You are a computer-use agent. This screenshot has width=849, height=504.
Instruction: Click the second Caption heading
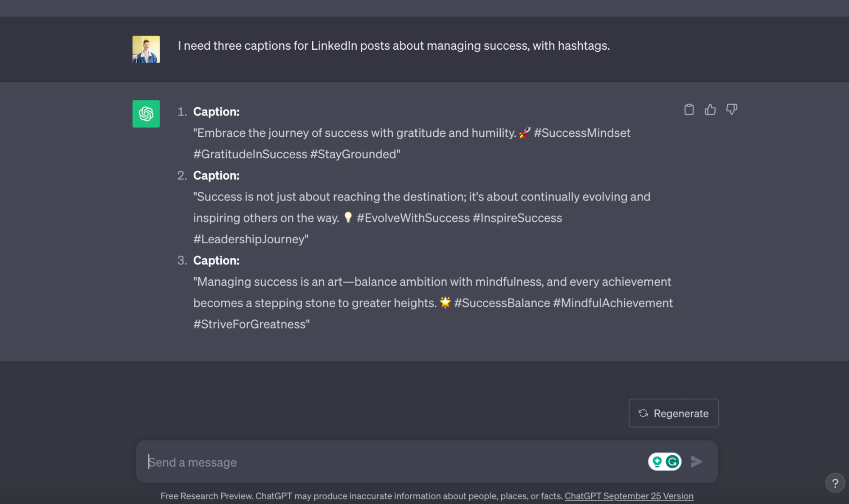pyautogui.click(x=216, y=175)
